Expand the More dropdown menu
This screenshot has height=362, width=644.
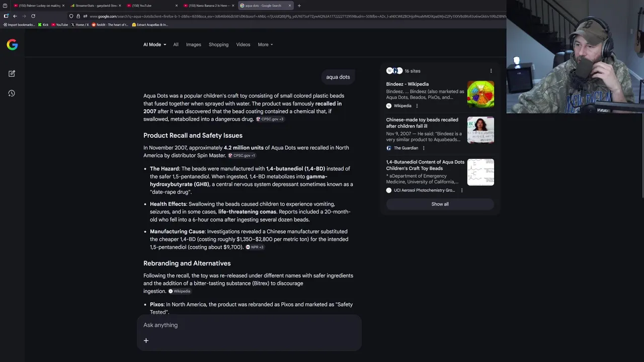pyautogui.click(x=265, y=44)
